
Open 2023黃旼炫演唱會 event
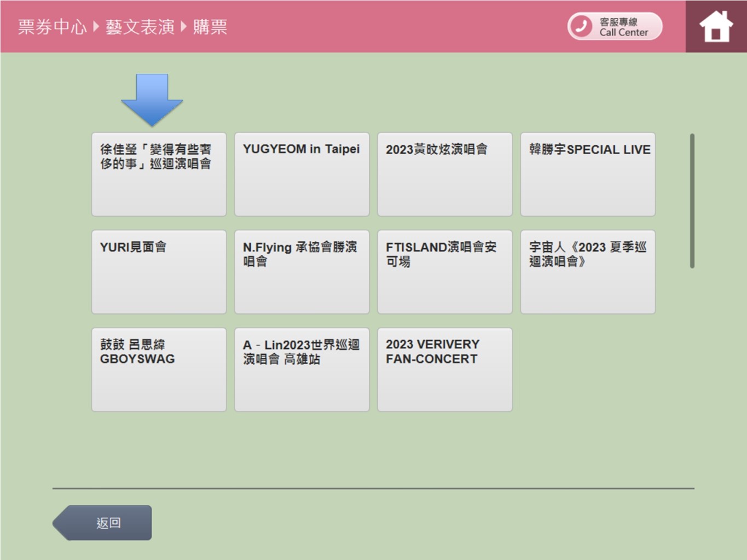click(x=444, y=174)
